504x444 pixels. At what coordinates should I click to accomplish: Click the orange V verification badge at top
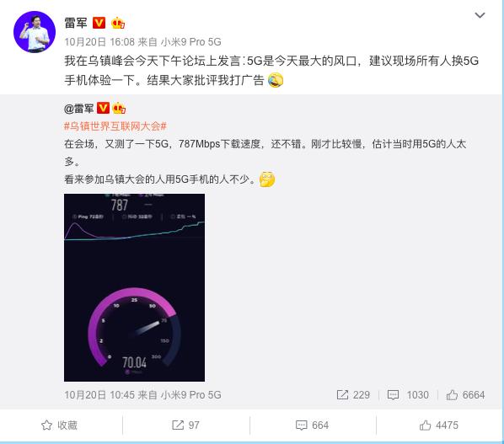click(x=99, y=23)
